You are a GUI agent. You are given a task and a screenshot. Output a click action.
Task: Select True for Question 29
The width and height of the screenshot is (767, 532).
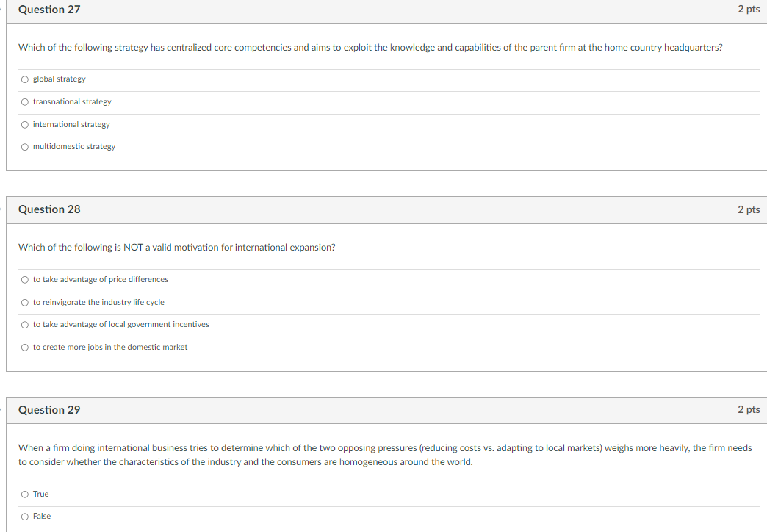point(24,494)
